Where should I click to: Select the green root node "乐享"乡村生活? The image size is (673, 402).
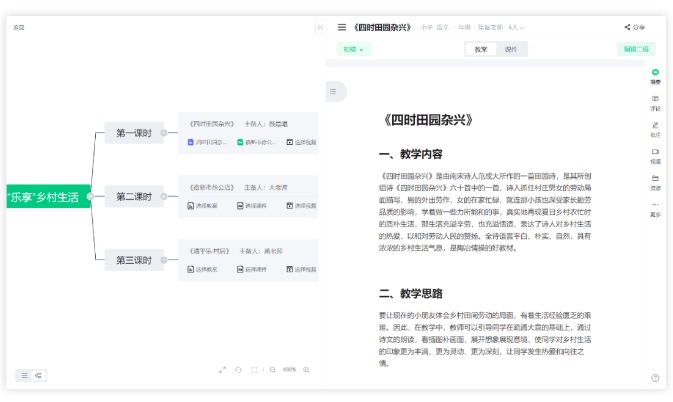click(x=48, y=196)
